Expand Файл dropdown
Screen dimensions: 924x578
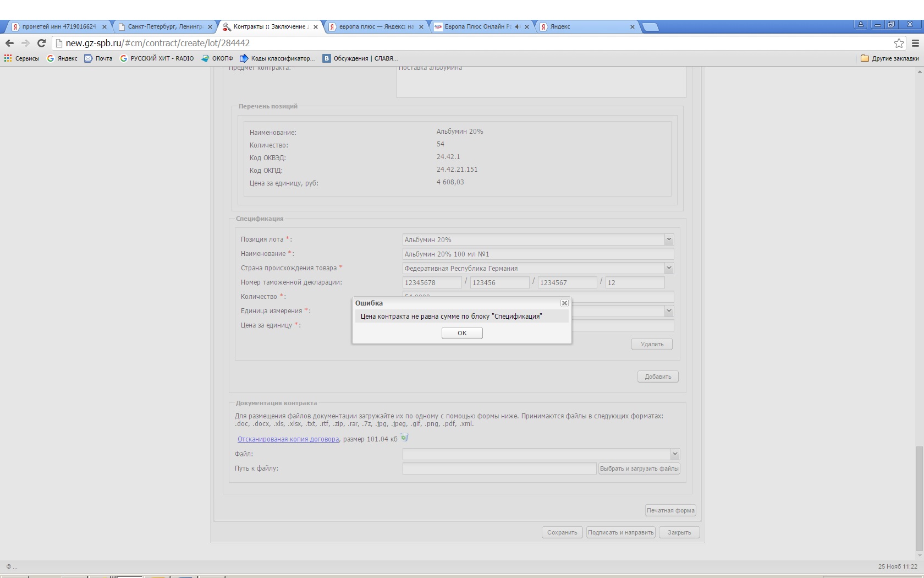[675, 454]
